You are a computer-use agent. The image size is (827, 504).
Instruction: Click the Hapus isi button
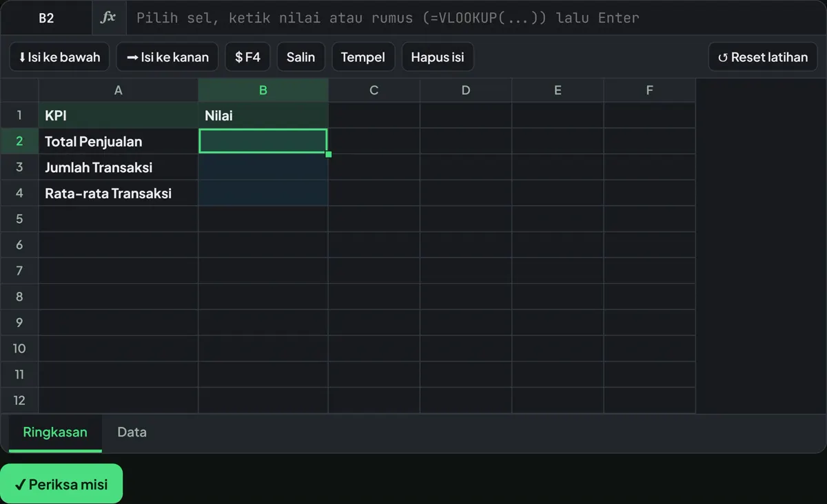[x=438, y=57]
